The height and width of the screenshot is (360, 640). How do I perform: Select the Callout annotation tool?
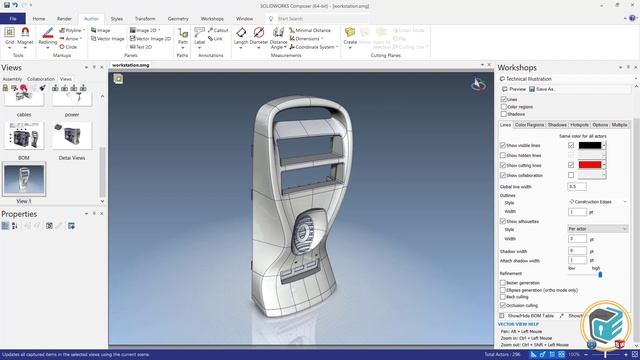[218, 30]
